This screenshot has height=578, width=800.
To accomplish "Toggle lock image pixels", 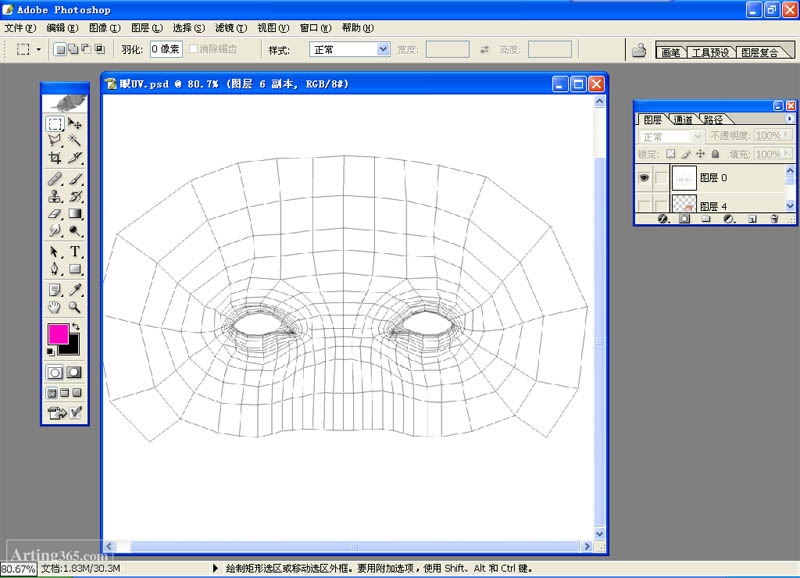I will coord(686,154).
